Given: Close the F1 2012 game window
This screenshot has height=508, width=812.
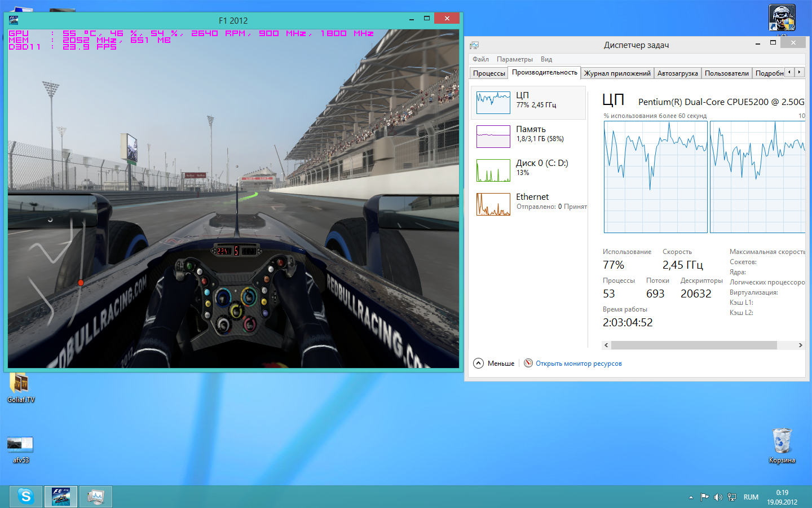Looking at the screenshot, I should click(x=447, y=19).
